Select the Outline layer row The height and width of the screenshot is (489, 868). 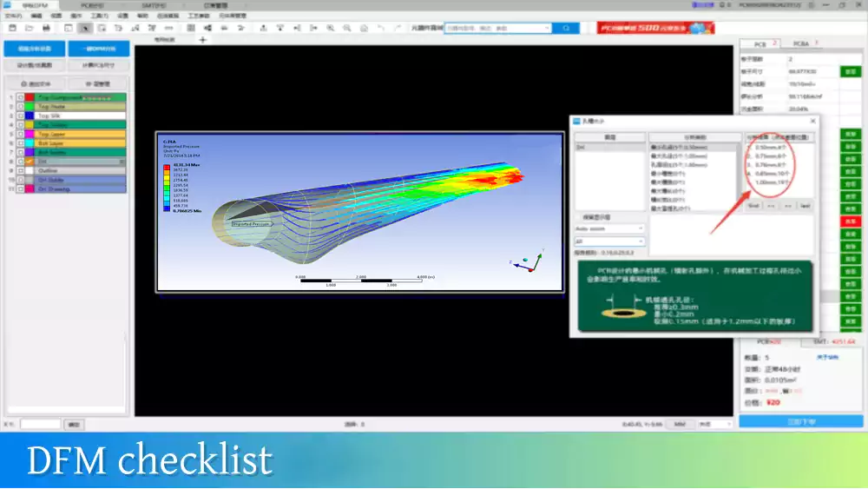point(81,170)
